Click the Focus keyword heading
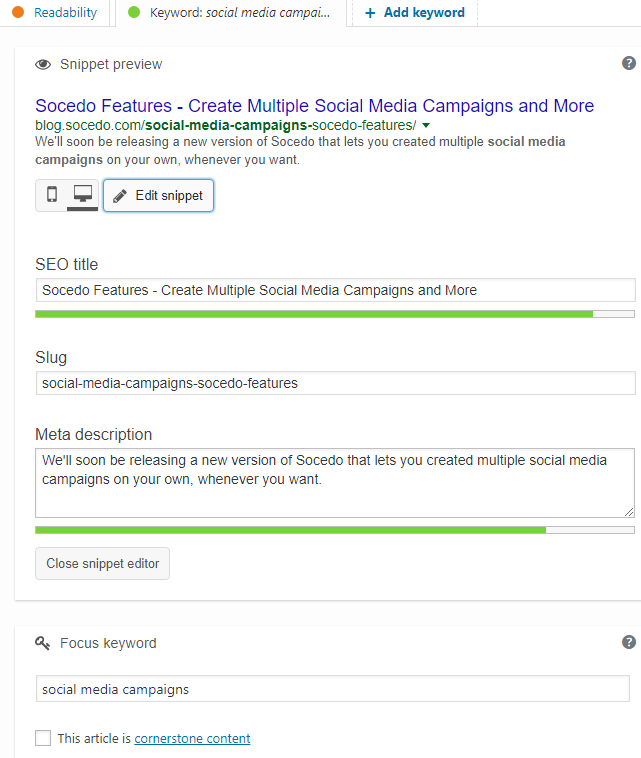641x758 pixels. tap(108, 643)
